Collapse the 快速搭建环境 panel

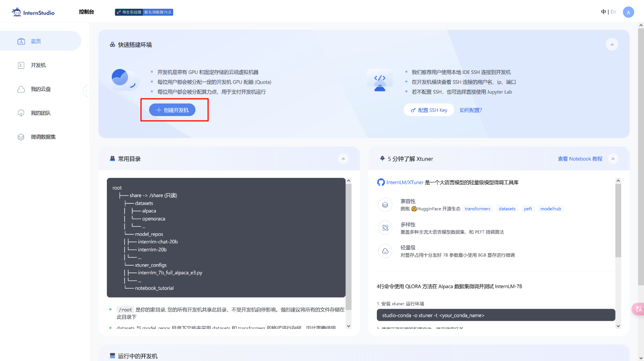pyautogui.click(x=612, y=44)
